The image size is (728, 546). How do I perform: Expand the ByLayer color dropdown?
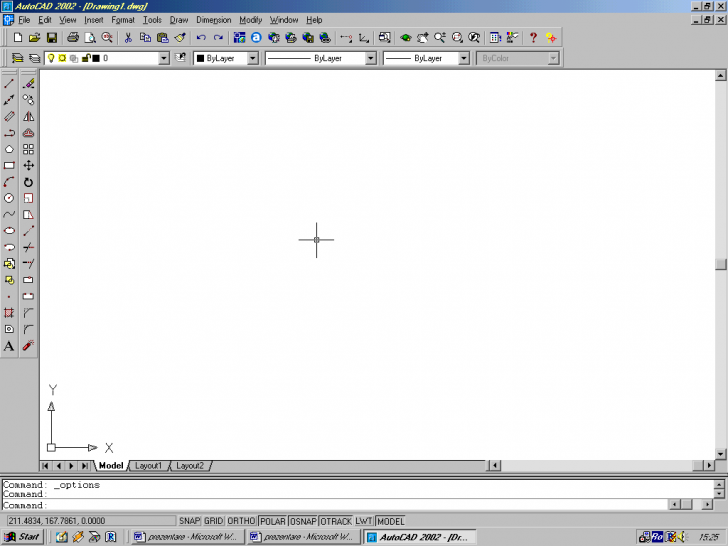coord(253,58)
